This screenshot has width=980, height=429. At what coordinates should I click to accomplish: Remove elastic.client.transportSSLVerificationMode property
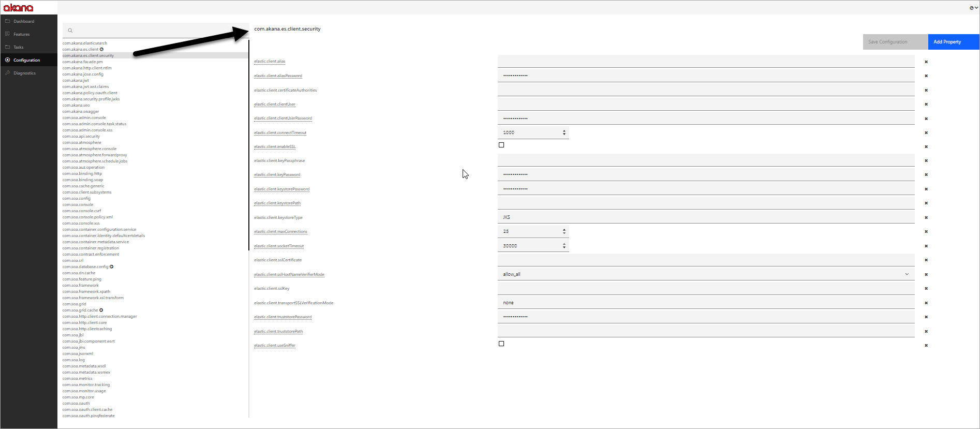point(926,303)
